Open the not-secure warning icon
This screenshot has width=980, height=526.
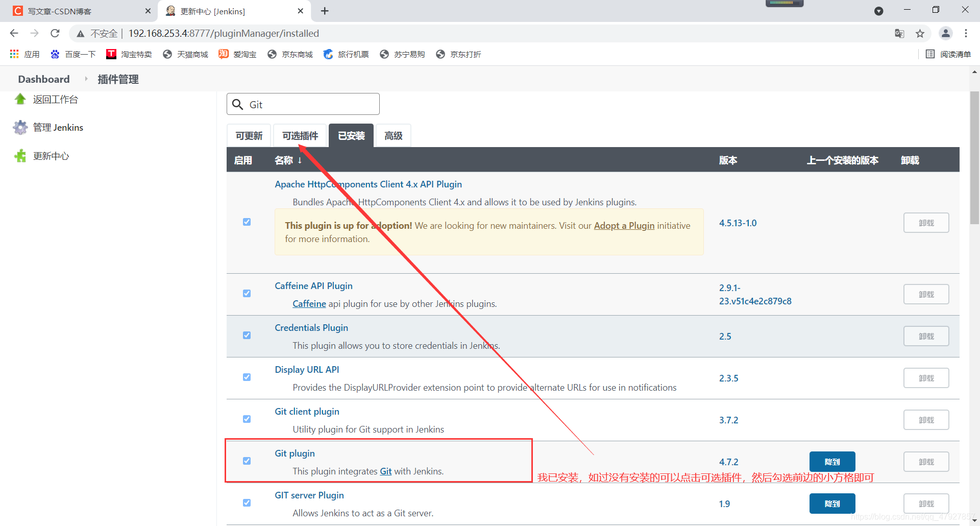point(81,34)
